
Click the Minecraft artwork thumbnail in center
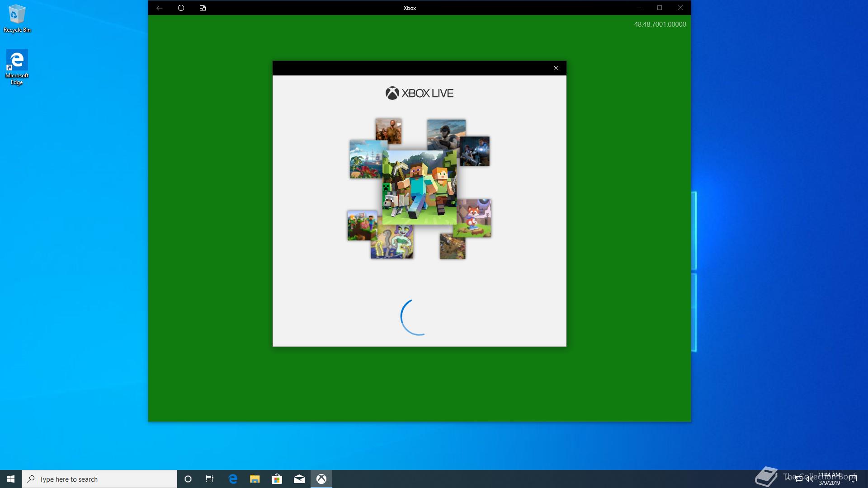[419, 187]
